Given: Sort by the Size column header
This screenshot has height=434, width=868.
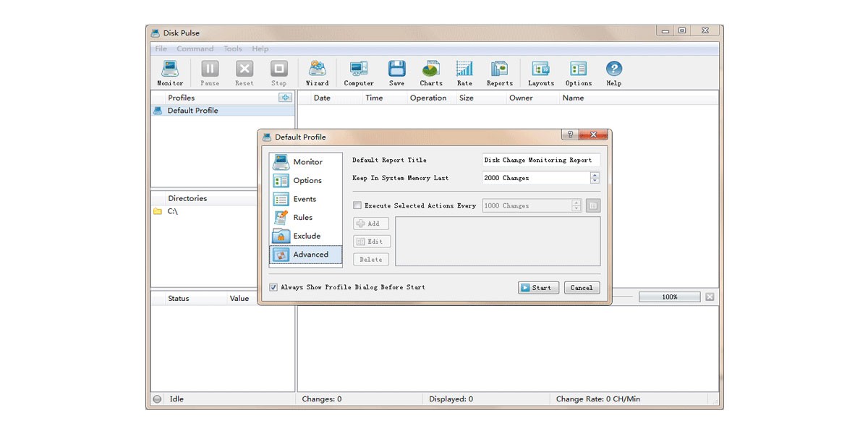Looking at the screenshot, I should tap(467, 98).
